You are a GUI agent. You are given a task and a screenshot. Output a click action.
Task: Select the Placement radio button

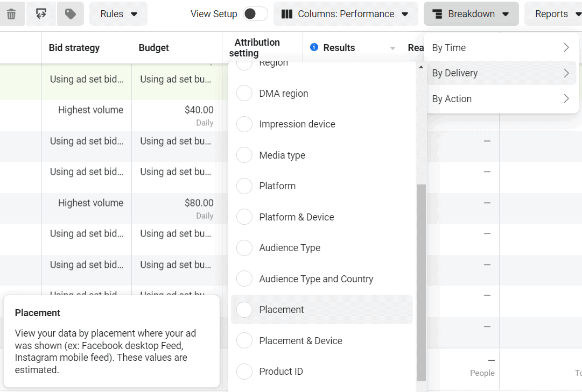(x=244, y=310)
